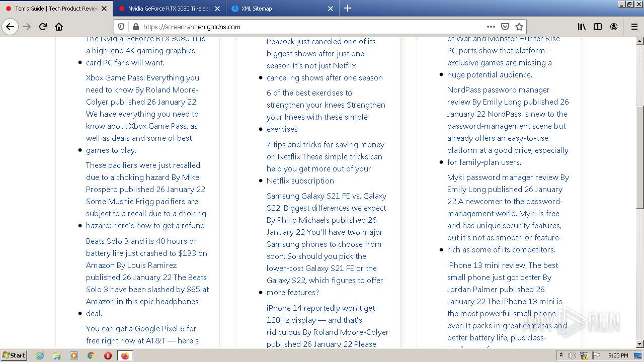Close the Tom's Guide tab
Viewport: 644px width, 362px height.
coord(104,9)
